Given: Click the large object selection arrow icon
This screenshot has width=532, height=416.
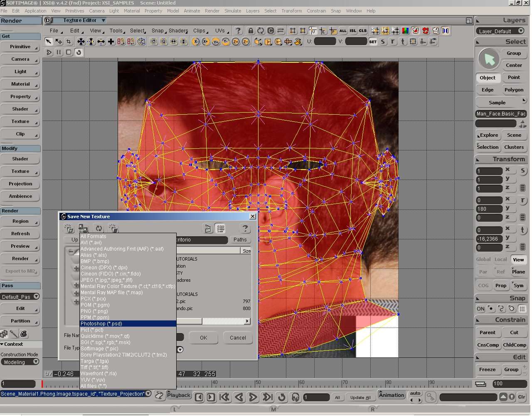Looking at the screenshot, I should pos(489,59).
